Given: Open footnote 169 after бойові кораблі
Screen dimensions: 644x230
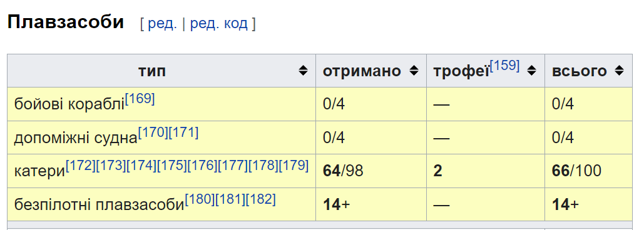Looking at the screenshot, I should coord(140,99).
